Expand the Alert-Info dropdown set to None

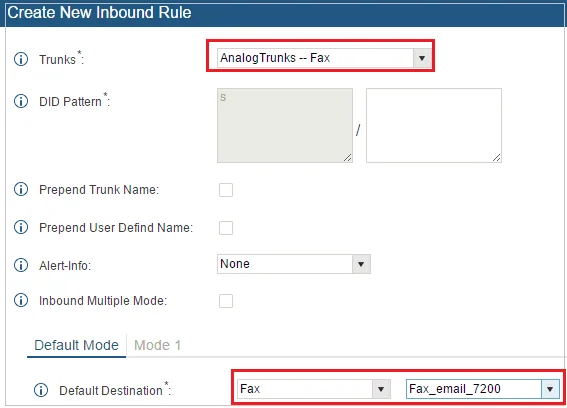point(294,264)
